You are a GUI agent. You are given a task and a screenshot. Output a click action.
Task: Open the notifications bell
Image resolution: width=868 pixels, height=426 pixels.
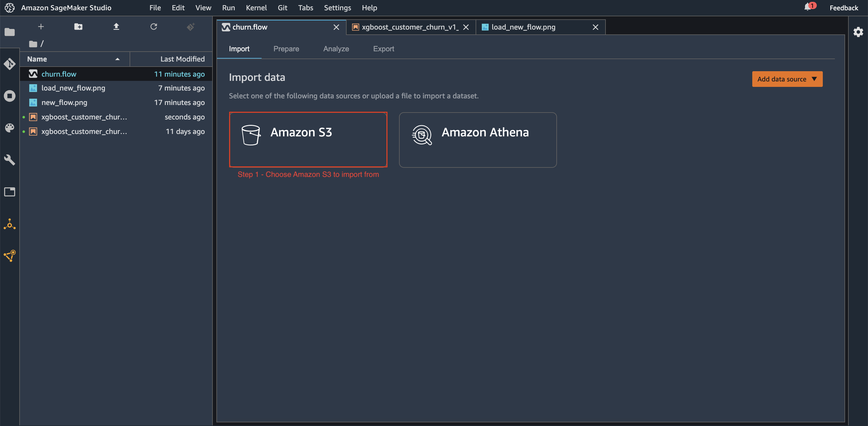808,7
